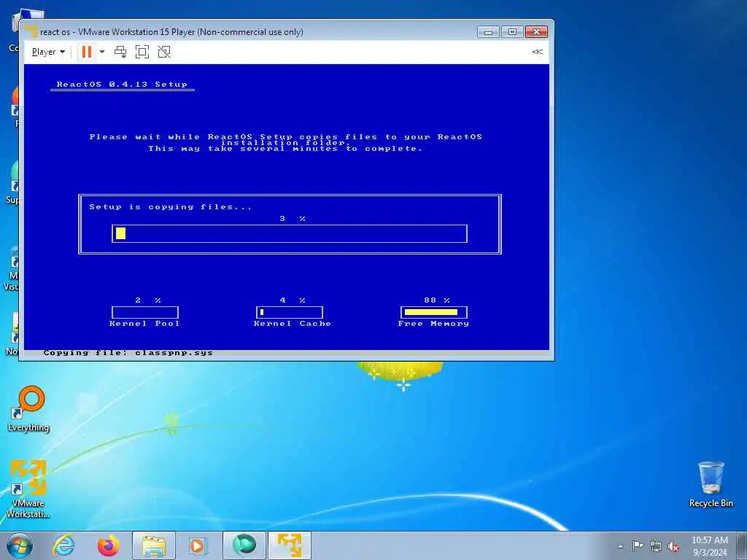This screenshot has height=560, width=747.
Task: Open Action Center flag in system tray
Action: coord(638,545)
